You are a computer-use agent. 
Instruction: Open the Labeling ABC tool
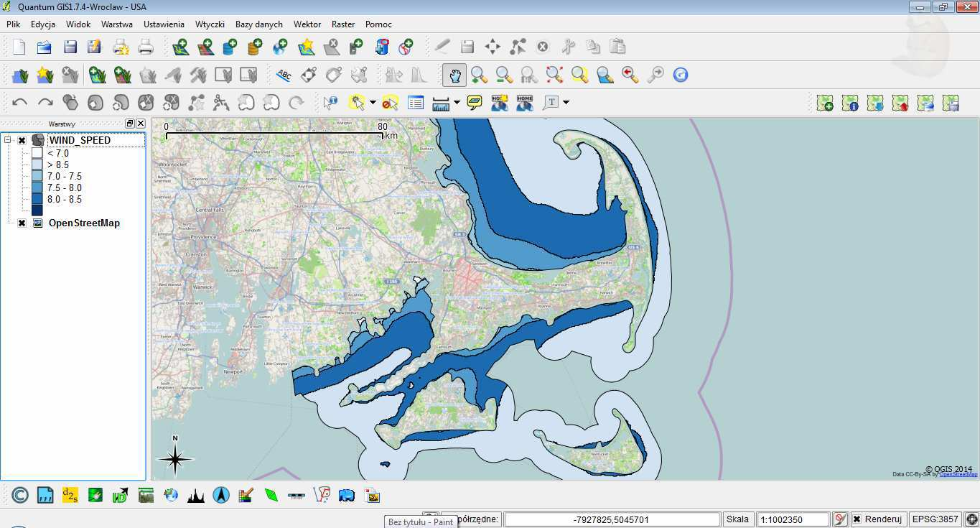pyautogui.click(x=284, y=75)
